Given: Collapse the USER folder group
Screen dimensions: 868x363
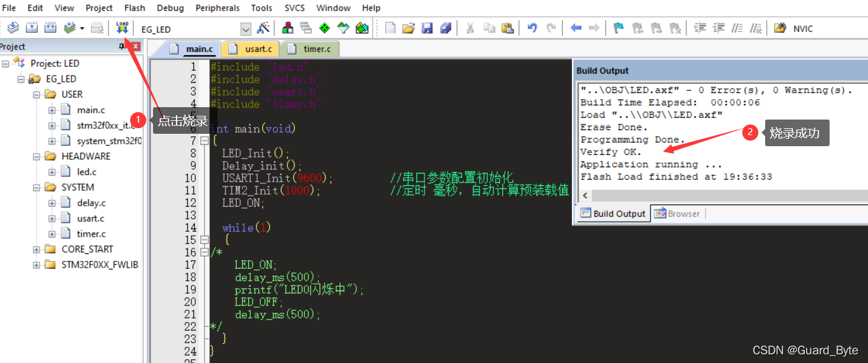Looking at the screenshot, I should (37, 94).
